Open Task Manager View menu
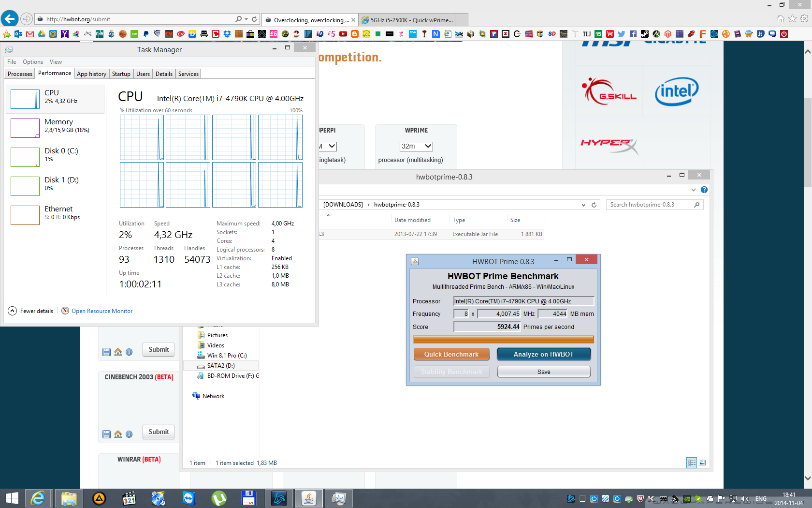Image resolution: width=812 pixels, height=508 pixels. (x=56, y=62)
